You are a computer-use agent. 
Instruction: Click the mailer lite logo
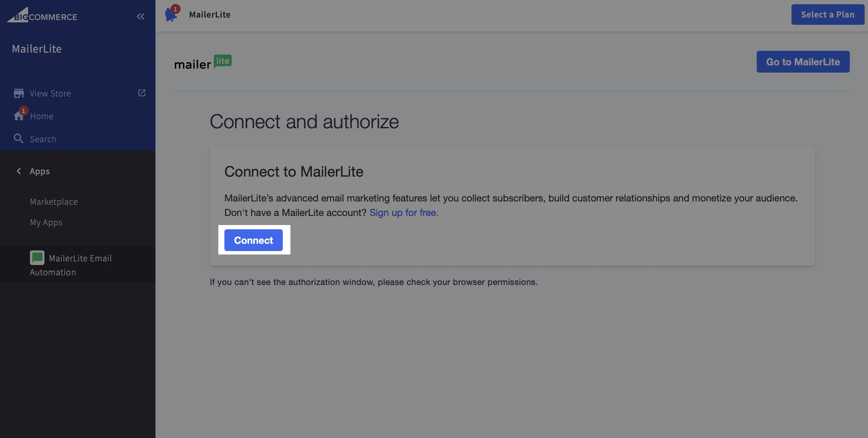pyautogui.click(x=203, y=62)
